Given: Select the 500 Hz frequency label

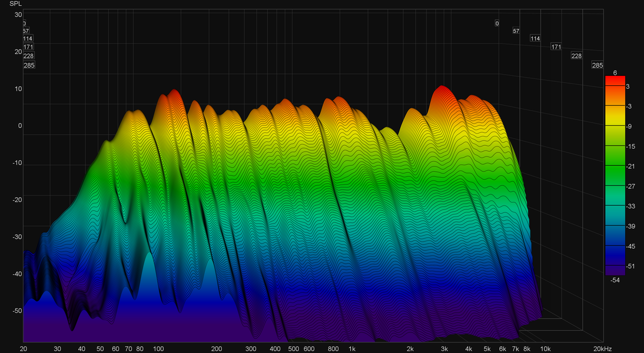Looking at the screenshot, I should [x=294, y=349].
